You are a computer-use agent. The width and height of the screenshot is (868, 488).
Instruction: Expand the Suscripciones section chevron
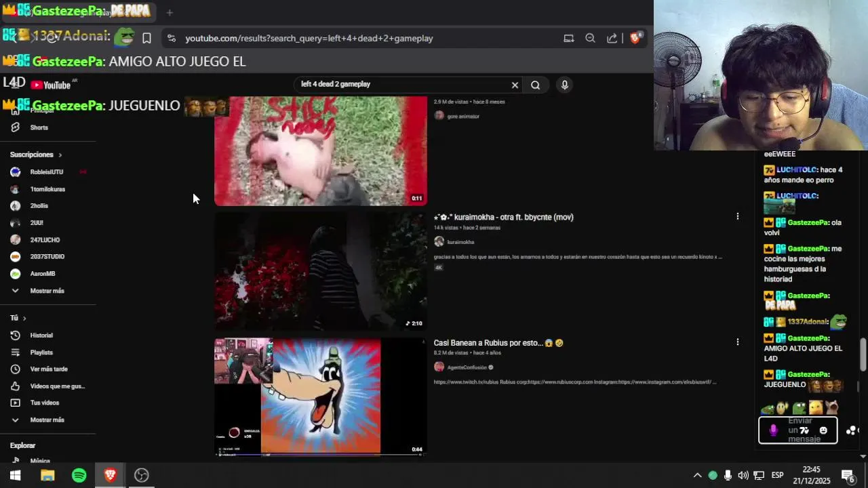tap(60, 155)
